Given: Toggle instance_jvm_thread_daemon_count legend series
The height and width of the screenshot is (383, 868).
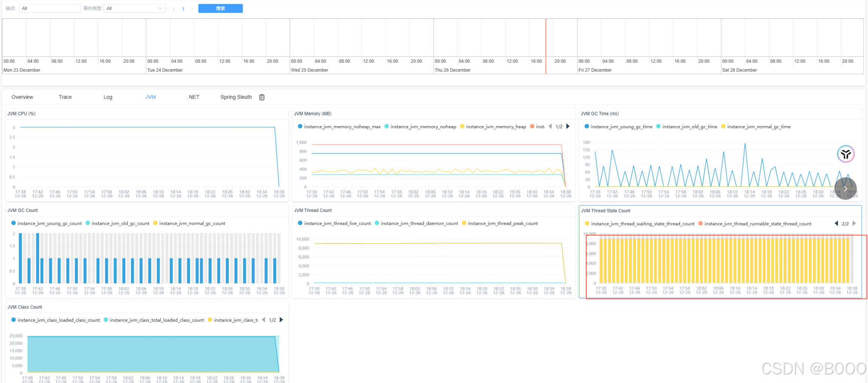Looking at the screenshot, I should pos(416,223).
